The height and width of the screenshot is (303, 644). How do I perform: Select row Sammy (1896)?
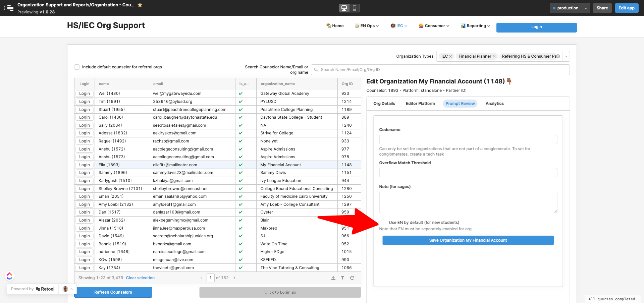(218, 173)
